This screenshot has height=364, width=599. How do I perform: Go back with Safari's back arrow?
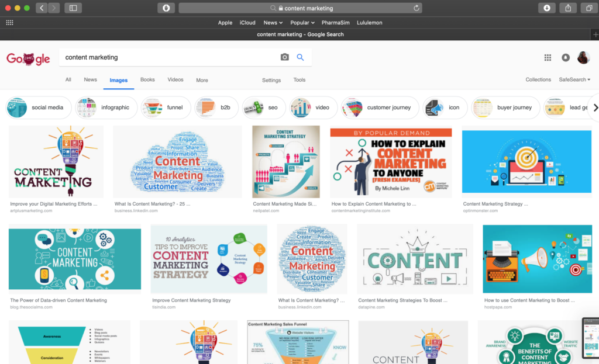[42, 8]
